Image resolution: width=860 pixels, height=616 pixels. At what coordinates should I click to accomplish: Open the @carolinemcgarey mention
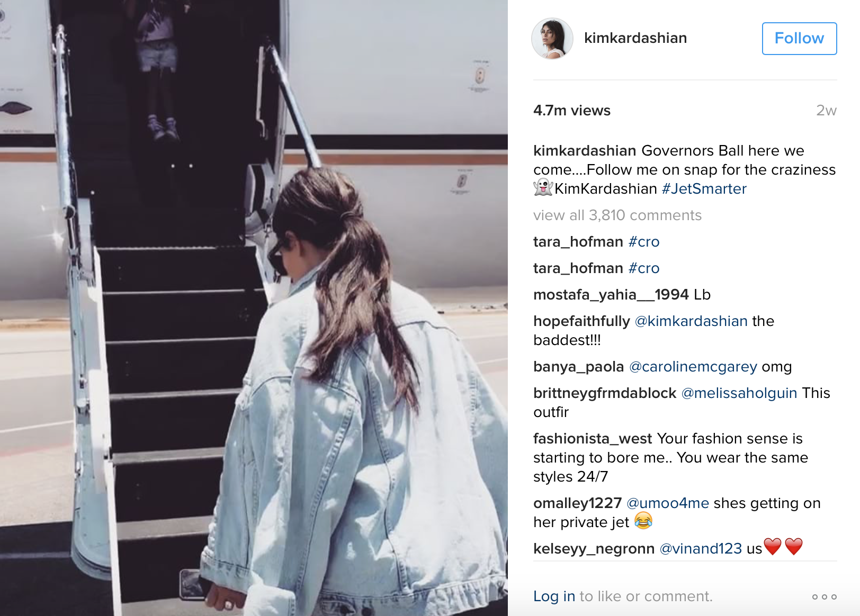coord(693,366)
